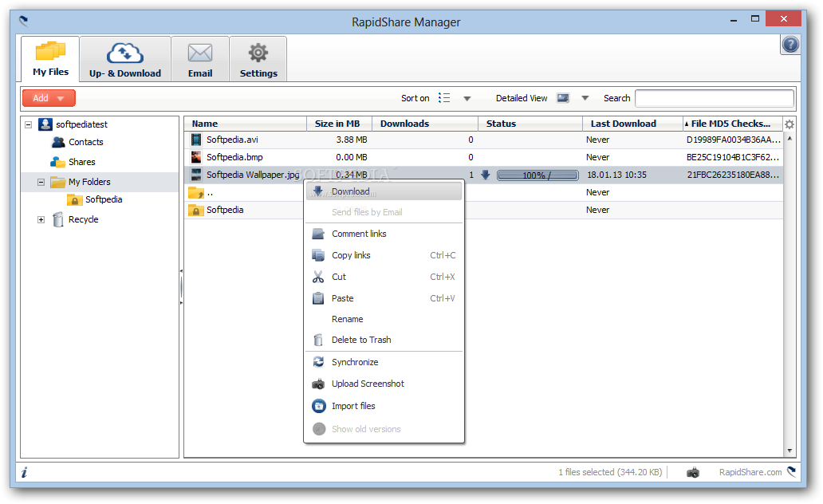Click the Softpedia.bmp image thumbnail icon
823x504 pixels.
click(196, 157)
